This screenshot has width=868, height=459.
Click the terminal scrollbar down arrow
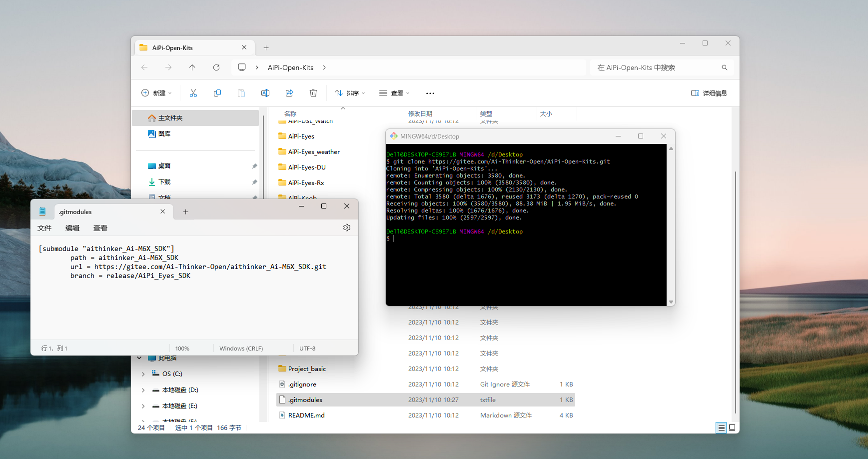click(x=671, y=302)
